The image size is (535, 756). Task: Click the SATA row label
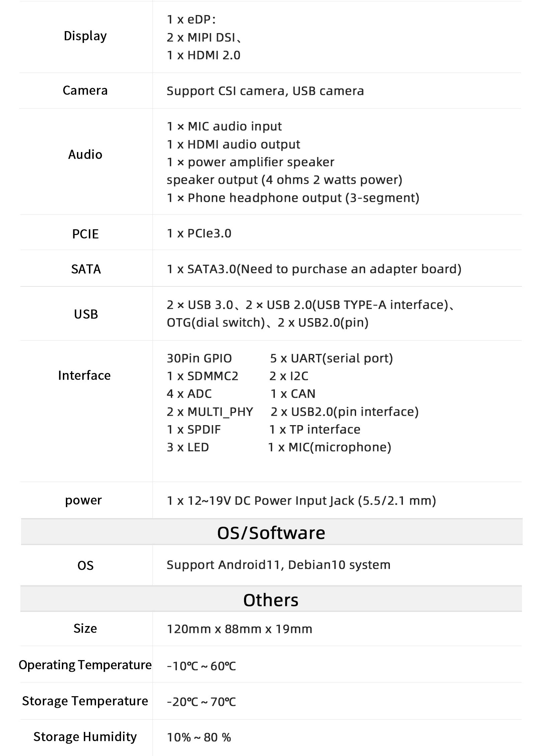pos(86,269)
